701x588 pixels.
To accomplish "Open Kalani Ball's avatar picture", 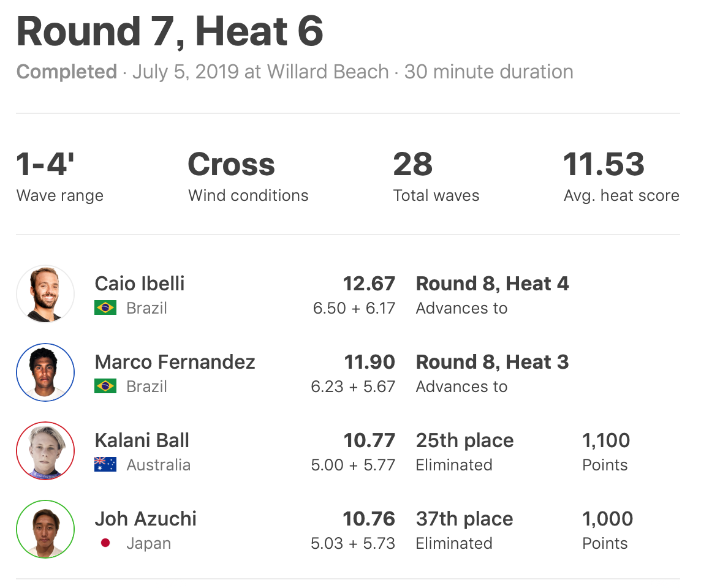I will tap(45, 451).
